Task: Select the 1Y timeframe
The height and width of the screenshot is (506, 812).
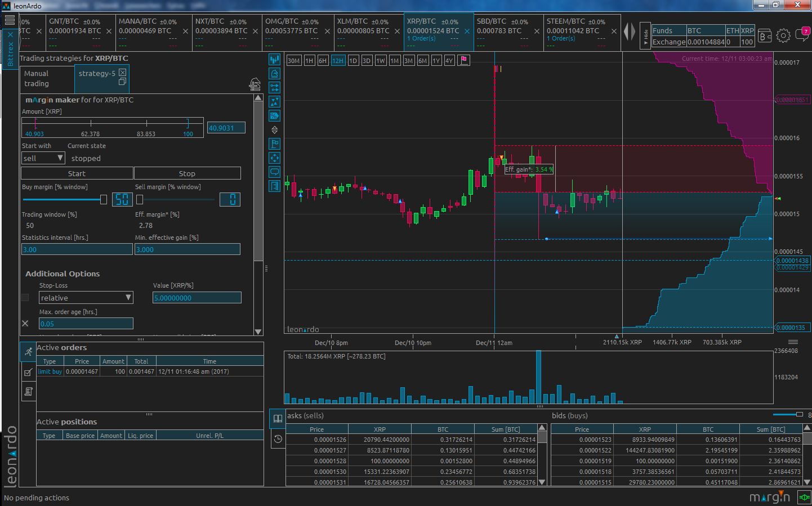Action: point(436,61)
